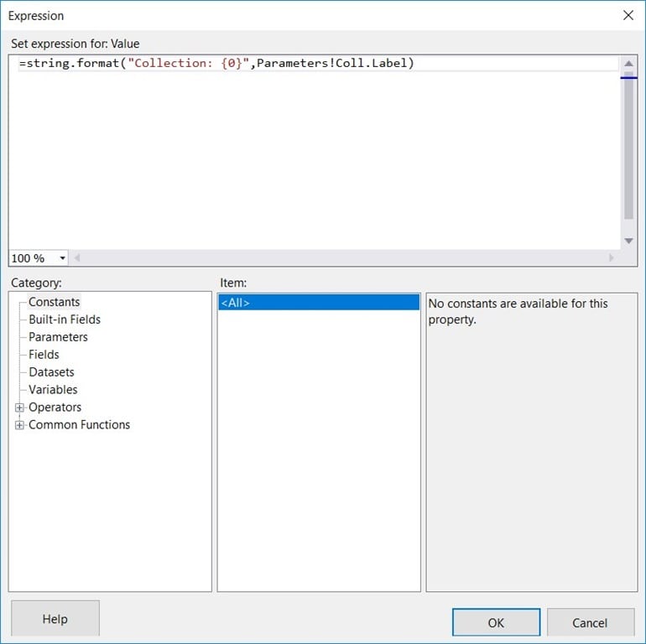Click inside the expression text editor

pos(315,153)
